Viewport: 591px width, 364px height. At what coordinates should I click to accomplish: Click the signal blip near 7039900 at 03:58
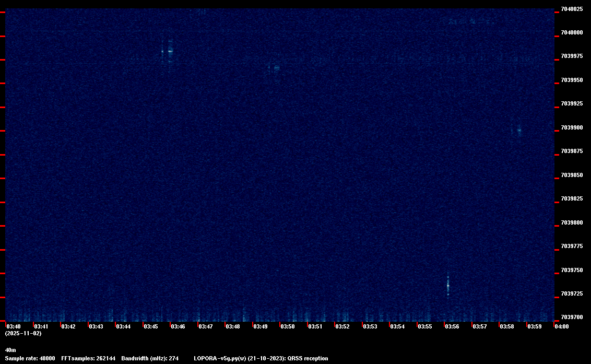coord(519,131)
